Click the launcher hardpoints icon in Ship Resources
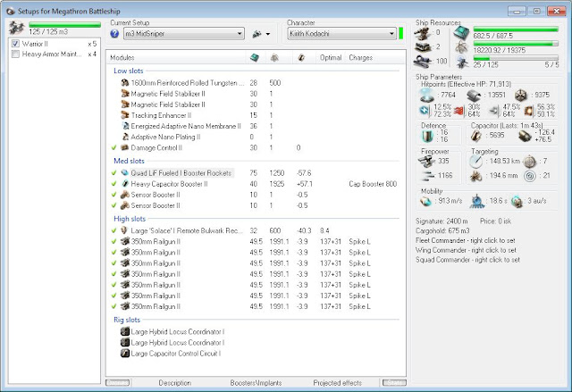 coord(423,47)
